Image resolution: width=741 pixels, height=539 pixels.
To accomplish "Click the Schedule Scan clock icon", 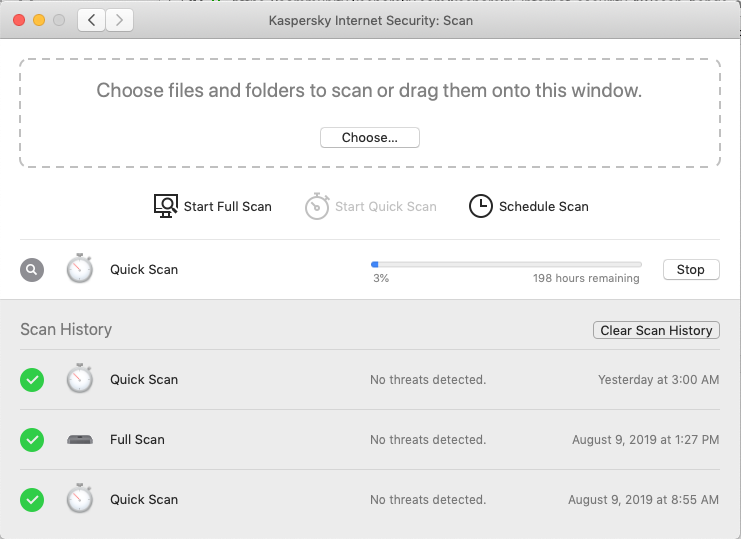I will [481, 206].
